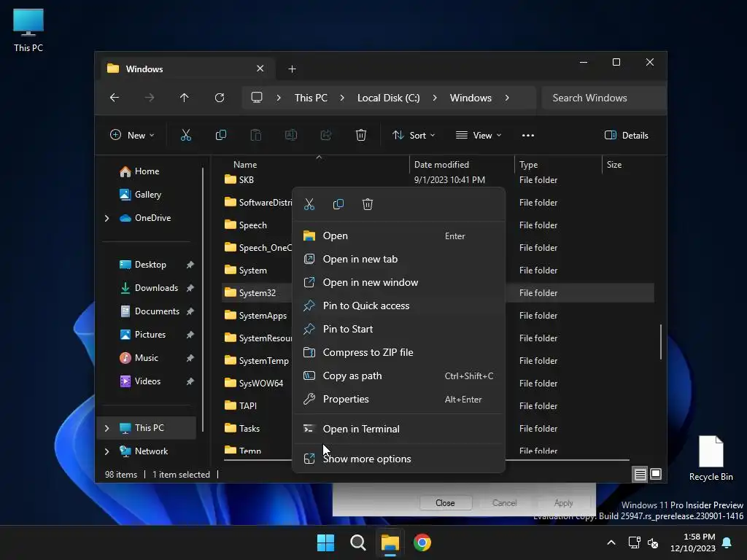Select Pin to Start
The image size is (747, 560).
398,329
